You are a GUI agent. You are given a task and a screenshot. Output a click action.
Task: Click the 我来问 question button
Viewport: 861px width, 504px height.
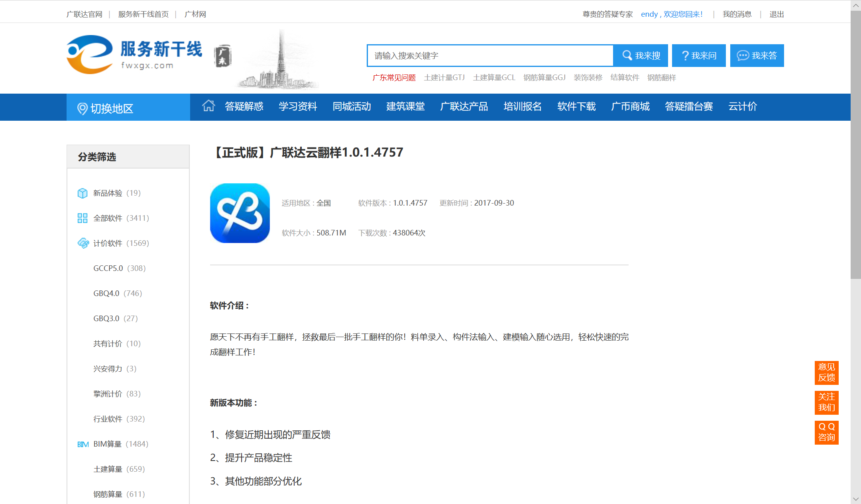coord(699,55)
